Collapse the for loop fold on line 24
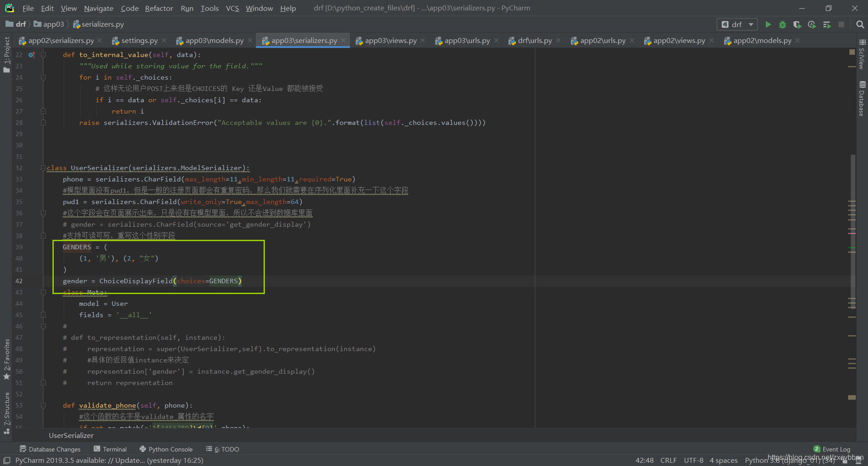 click(43, 77)
